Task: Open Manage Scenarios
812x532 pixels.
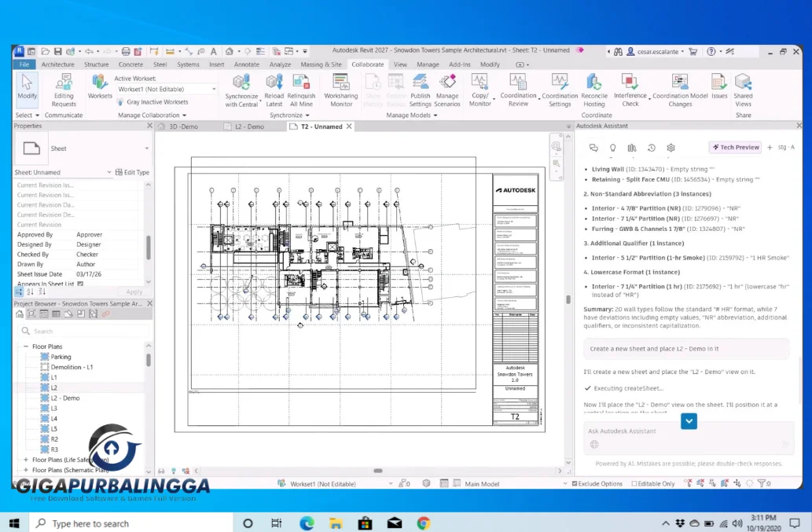Action: [447, 90]
